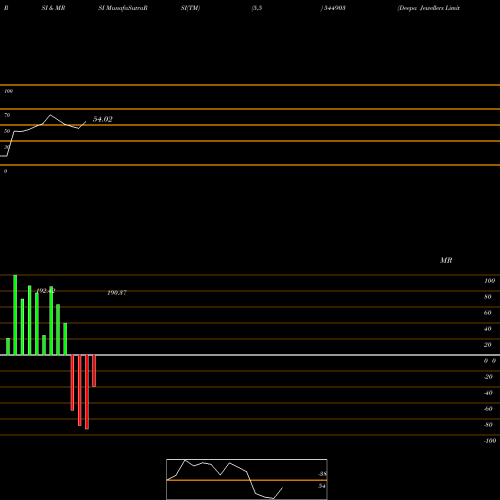
Task: Click the MR axis label 40
Action: point(487,329)
